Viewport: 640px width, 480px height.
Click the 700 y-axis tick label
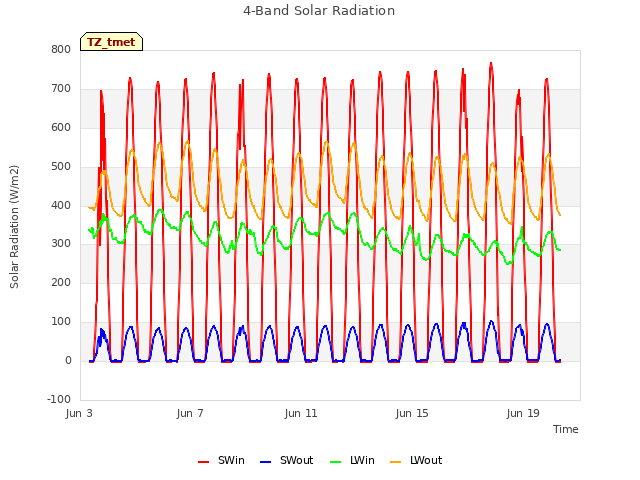61,89
